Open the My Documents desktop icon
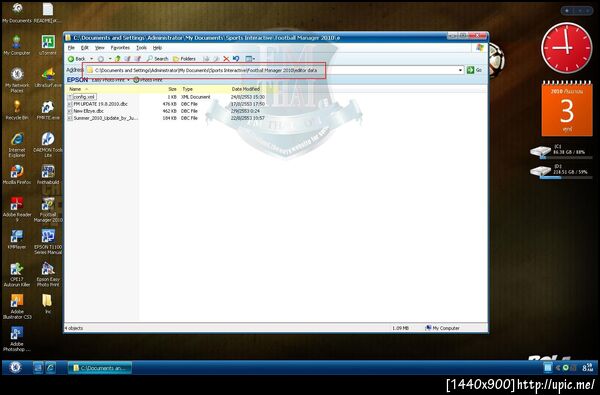The height and width of the screenshot is (395, 600). click(16, 12)
